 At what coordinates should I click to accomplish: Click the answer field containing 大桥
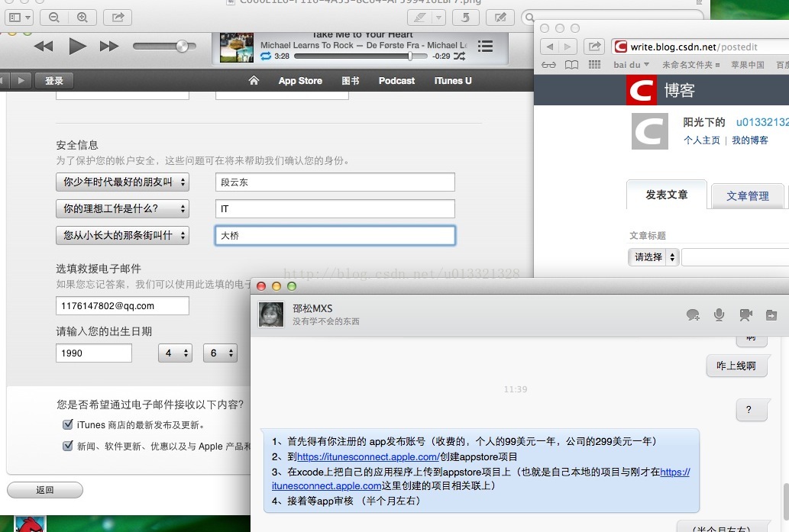coord(335,235)
